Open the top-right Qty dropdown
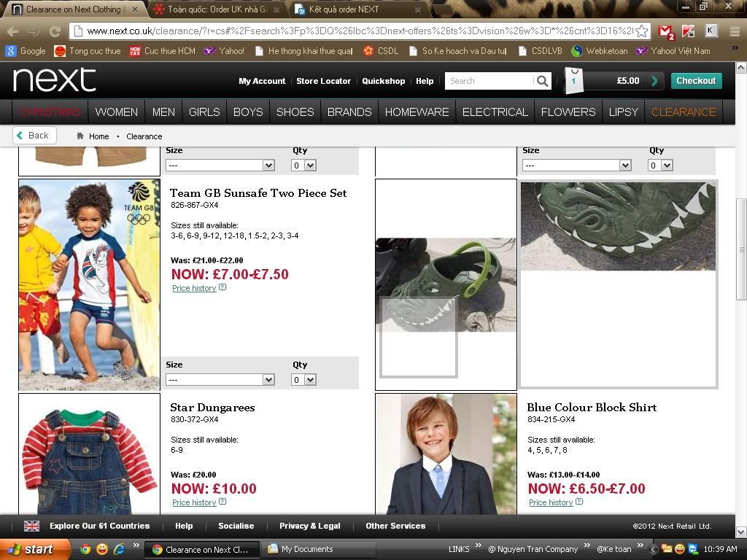 point(660,166)
